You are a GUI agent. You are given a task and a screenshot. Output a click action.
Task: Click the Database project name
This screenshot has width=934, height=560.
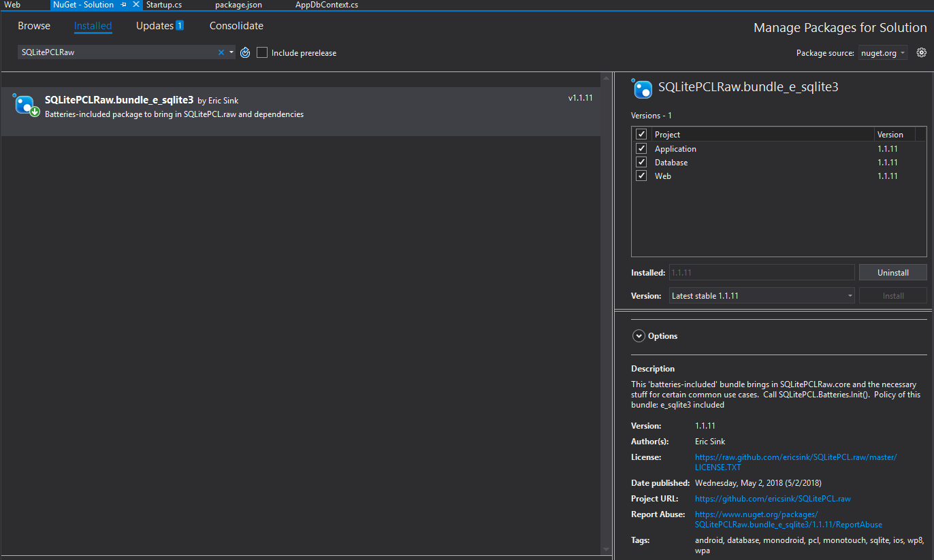point(671,163)
